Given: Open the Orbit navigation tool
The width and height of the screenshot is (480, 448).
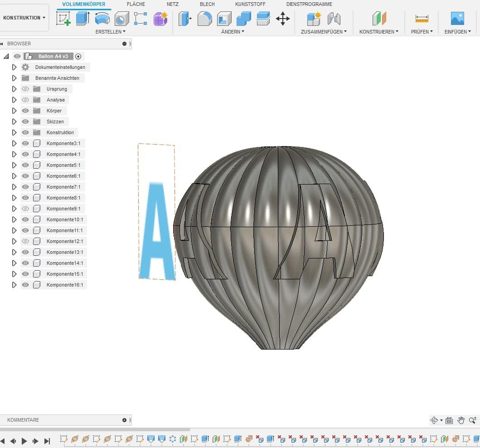Looking at the screenshot, I should 434,420.
